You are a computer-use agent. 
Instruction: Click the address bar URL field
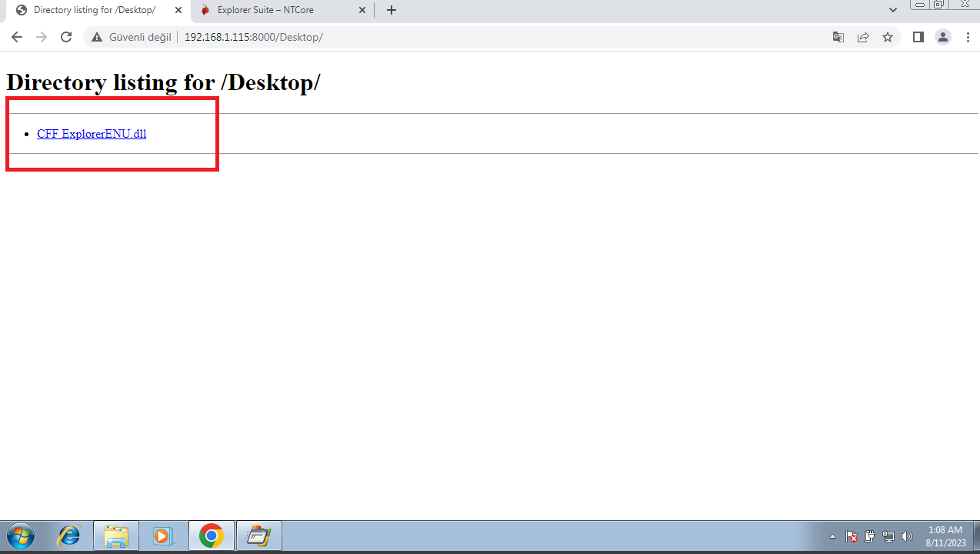pos(462,37)
